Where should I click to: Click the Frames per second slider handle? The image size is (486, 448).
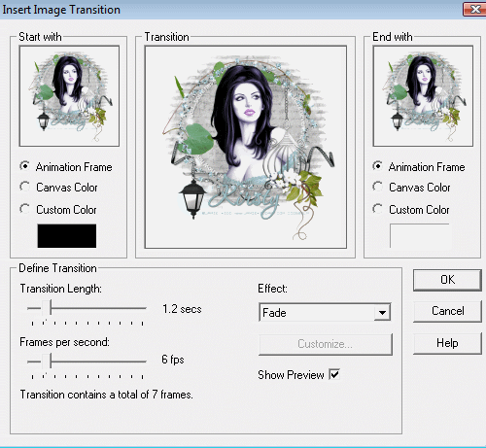(x=47, y=361)
